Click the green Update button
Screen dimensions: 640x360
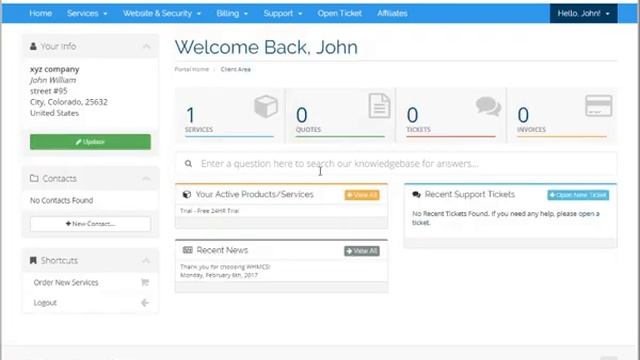[90, 142]
